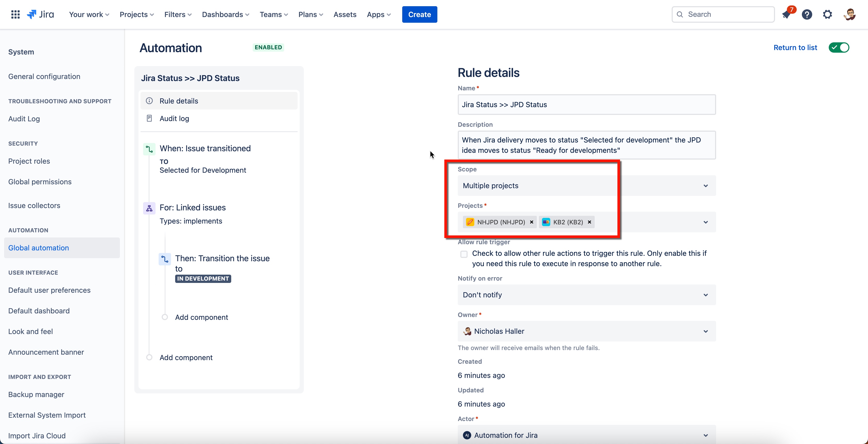Remove the NHJPD project chip
Image resolution: width=868 pixels, height=444 pixels.
pos(531,222)
